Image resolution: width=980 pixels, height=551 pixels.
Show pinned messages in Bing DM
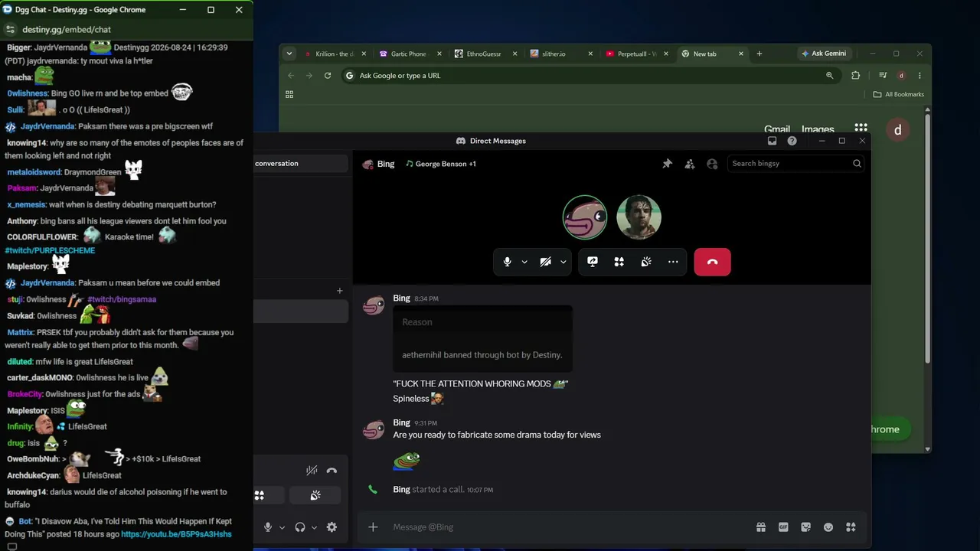668,164
